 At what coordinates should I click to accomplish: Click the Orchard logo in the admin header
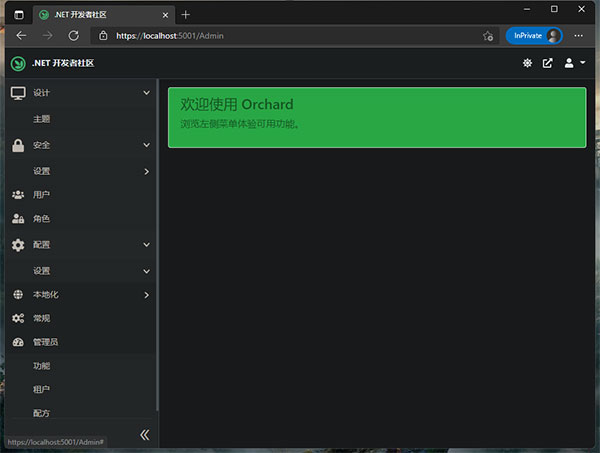click(x=18, y=64)
